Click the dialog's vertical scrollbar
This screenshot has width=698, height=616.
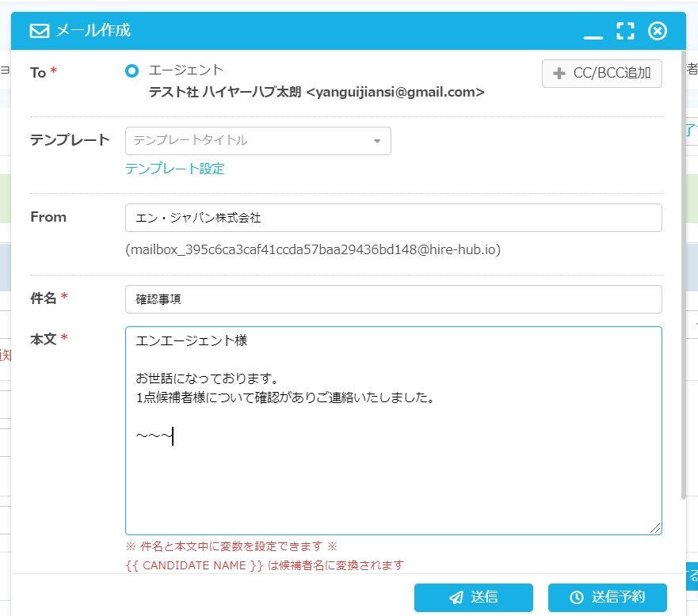coord(683,277)
